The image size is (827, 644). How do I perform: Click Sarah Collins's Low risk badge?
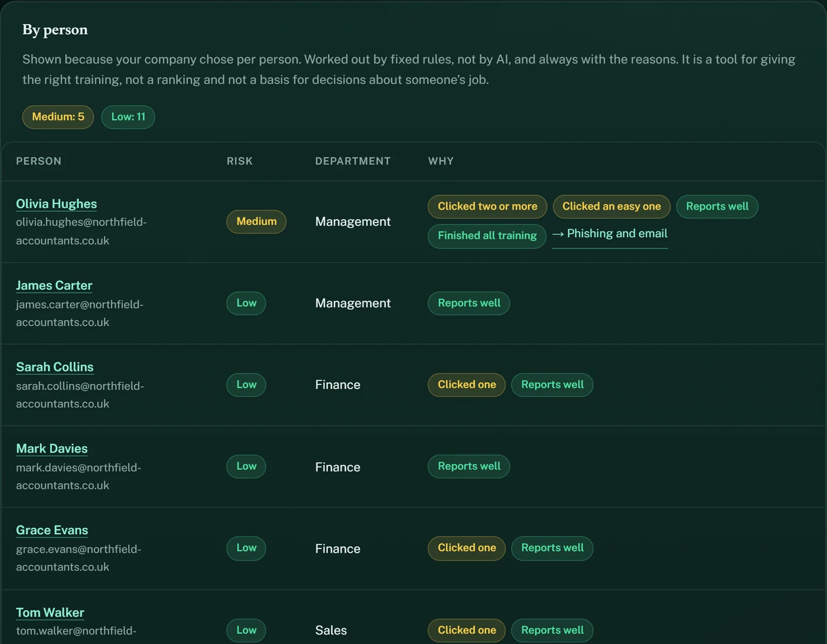coord(246,385)
